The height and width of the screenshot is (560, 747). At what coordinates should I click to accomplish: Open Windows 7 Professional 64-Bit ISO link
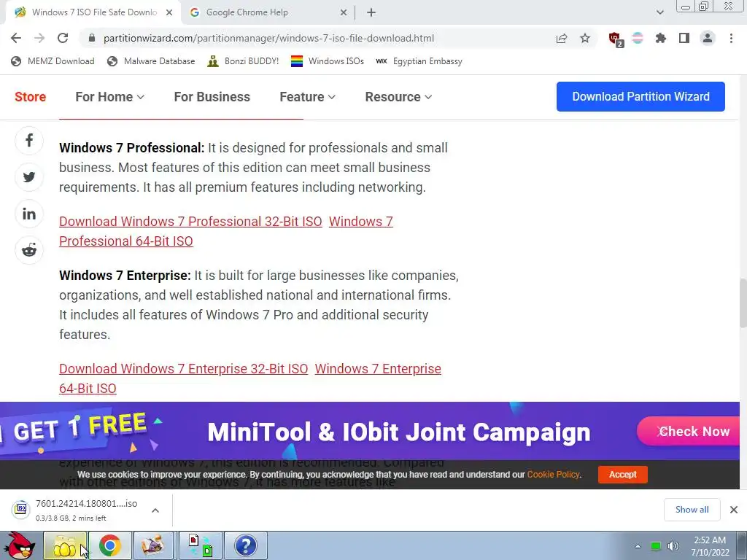pyautogui.click(x=125, y=241)
